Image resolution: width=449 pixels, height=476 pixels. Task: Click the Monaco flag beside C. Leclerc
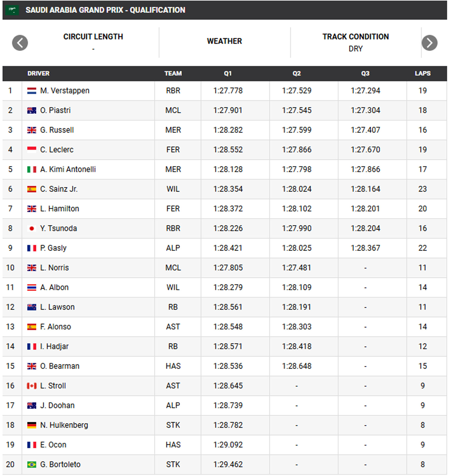coord(32,150)
